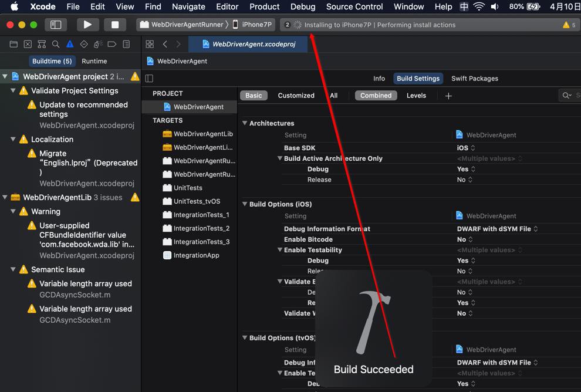Open the Report navigator
The image size is (581, 392).
126,45
